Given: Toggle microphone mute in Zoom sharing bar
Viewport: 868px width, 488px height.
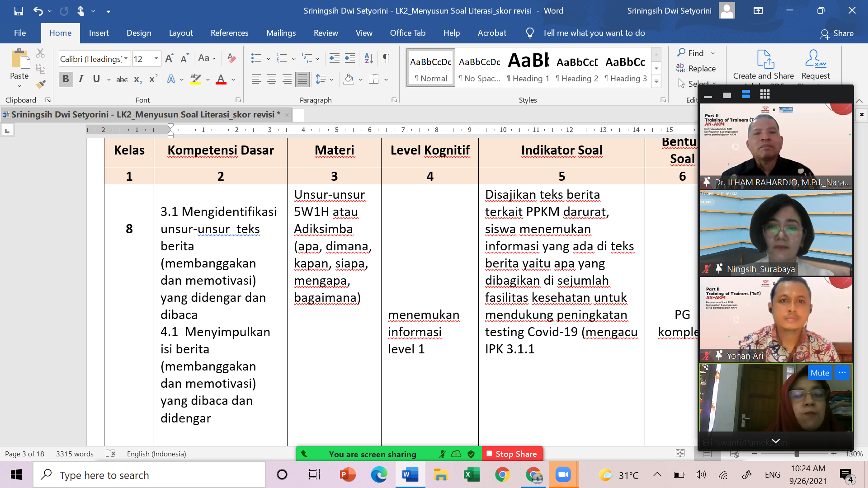Looking at the screenshot, I should point(442,454).
